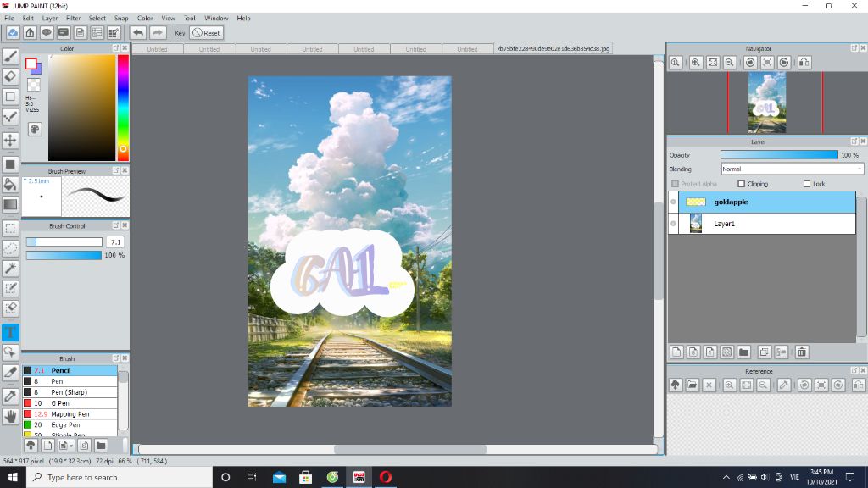Close the Color panel
Image resolution: width=868 pixels, height=488 pixels.
(125, 48)
